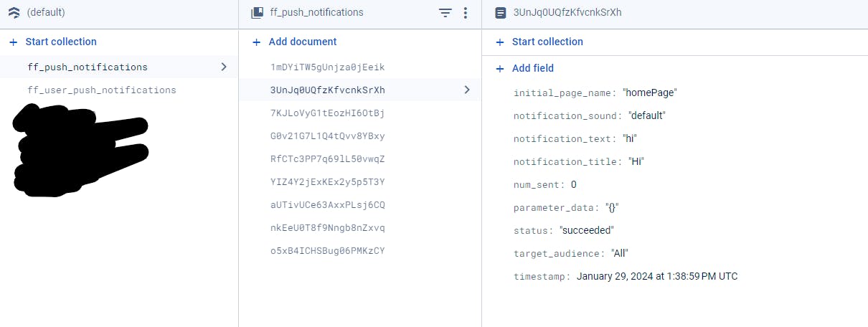868x327 pixels.
Task: Click the document icon beside 3UnJq0UQfzKfvcnkSrXh header
Action: click(501, 13)
